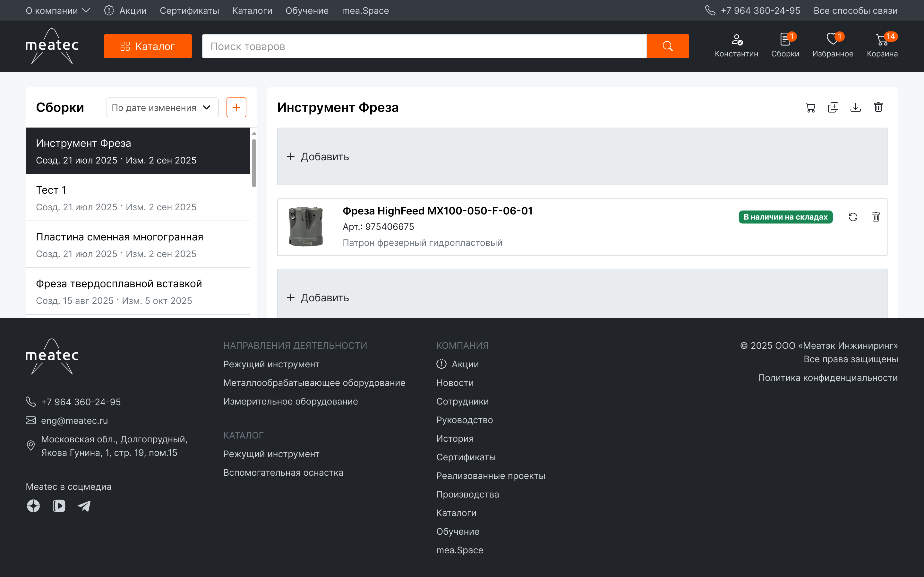Open Политика конфиденциальности link
The width and height of the screenshot is (924, 577).
828,378
